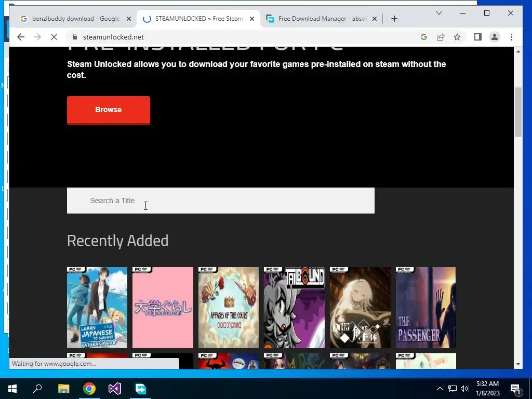This screenshot has height=399, width=532.
Task: Open Visual Studio from the taskbar
Action: click(115, 389)
